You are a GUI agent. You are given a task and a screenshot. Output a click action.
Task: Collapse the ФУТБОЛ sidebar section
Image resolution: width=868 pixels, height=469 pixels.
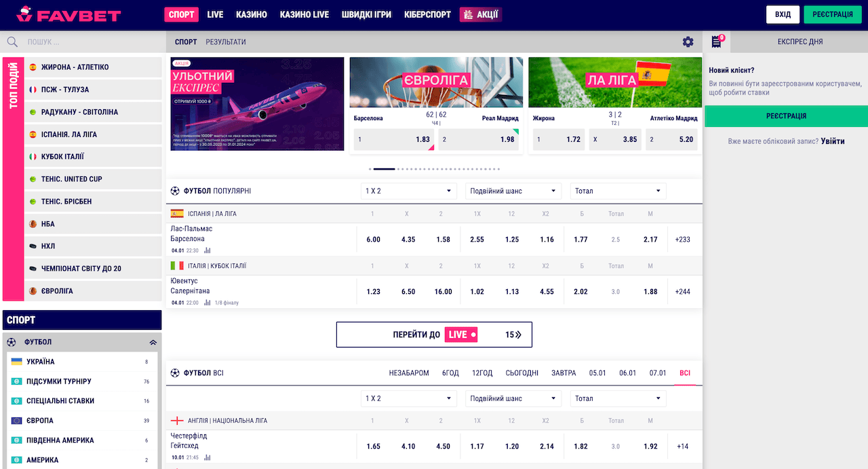[x=153, y=342]
